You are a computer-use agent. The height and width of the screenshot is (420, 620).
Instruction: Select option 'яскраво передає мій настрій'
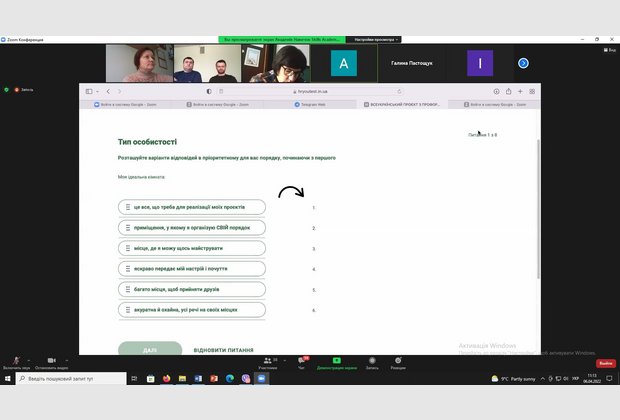coord(192,269)
